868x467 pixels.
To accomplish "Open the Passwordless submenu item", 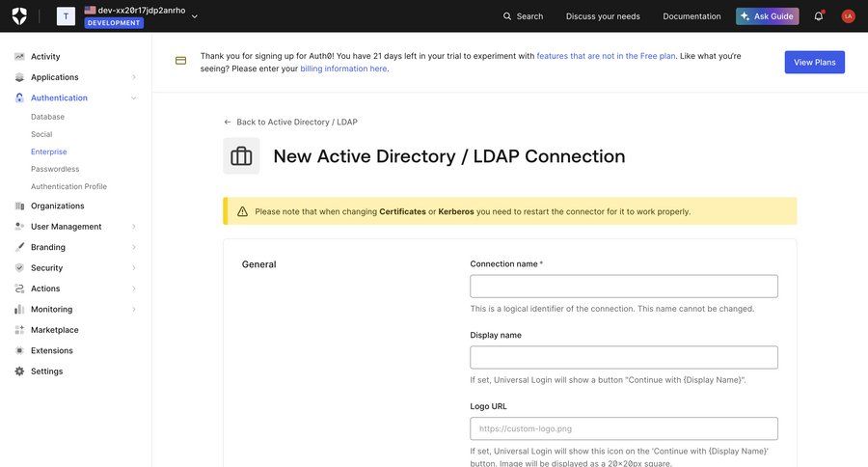I will pos(55,169).
